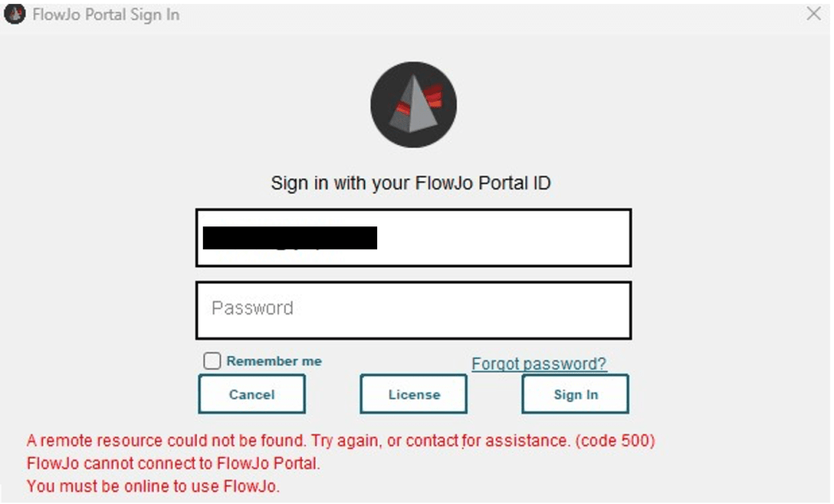Open the License button

click(x=414, y=395)
